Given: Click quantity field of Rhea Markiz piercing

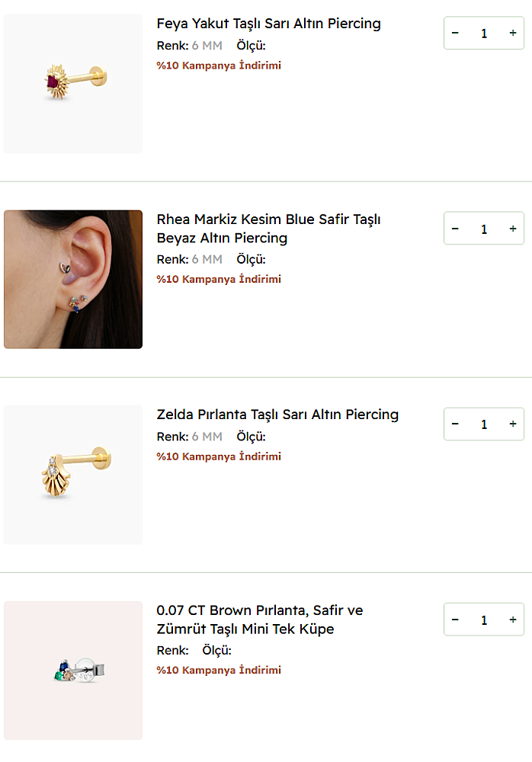Looking at the screenshot, I should pos(484,229).
